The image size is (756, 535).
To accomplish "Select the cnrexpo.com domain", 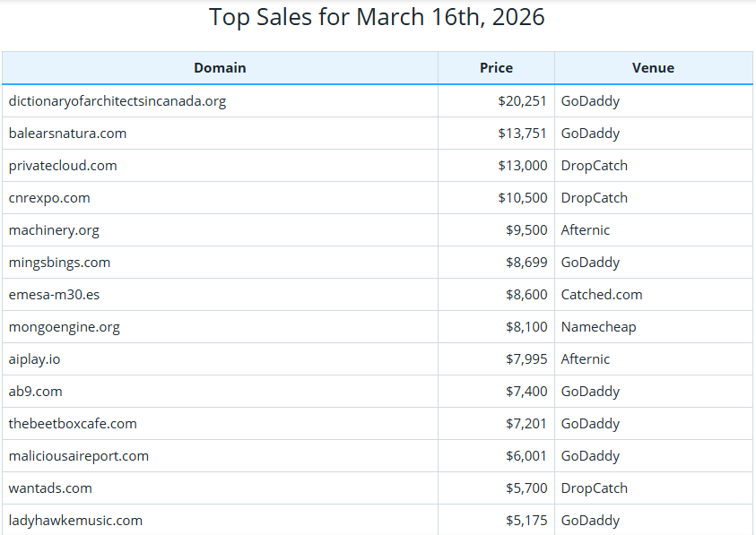I will pos(48,197).
